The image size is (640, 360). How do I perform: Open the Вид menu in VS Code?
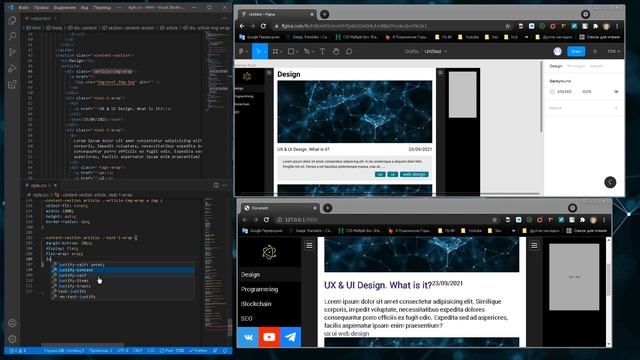pos(84,7)
